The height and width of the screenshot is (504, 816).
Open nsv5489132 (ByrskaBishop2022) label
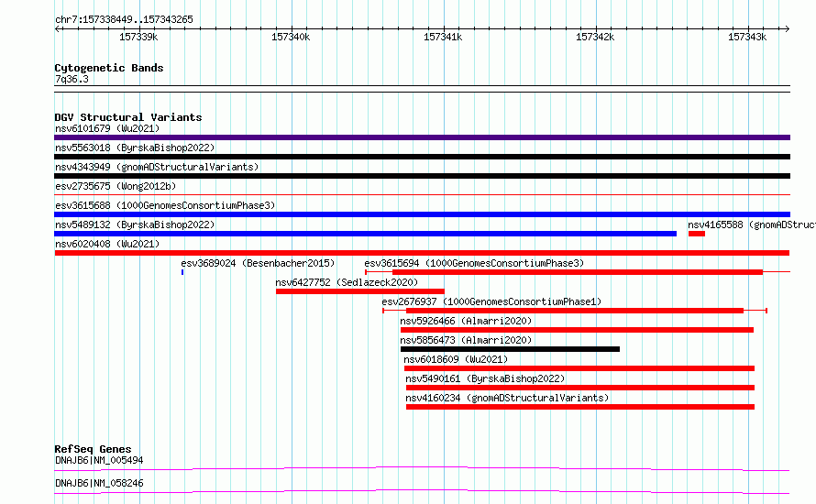point(135,225)
